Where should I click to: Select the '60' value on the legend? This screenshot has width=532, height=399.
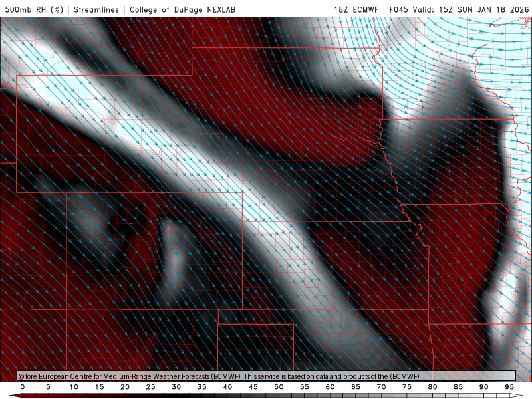click(330, 387)
